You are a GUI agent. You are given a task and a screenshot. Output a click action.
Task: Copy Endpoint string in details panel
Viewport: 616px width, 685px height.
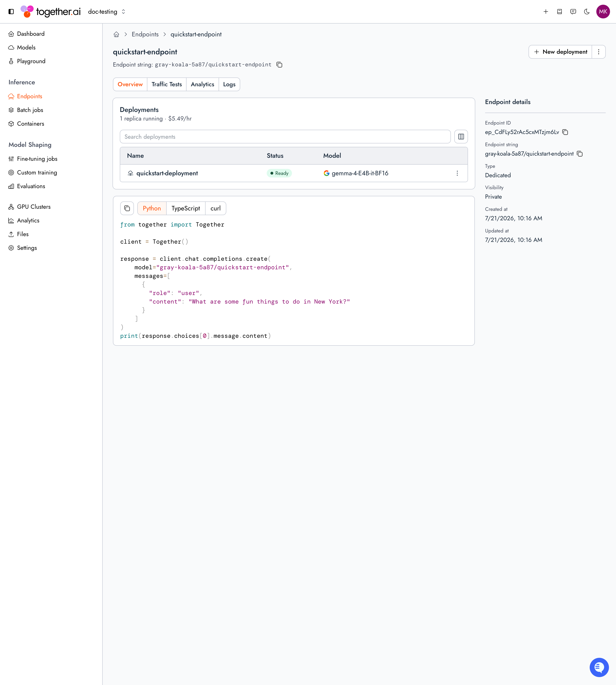coord(580,154)
